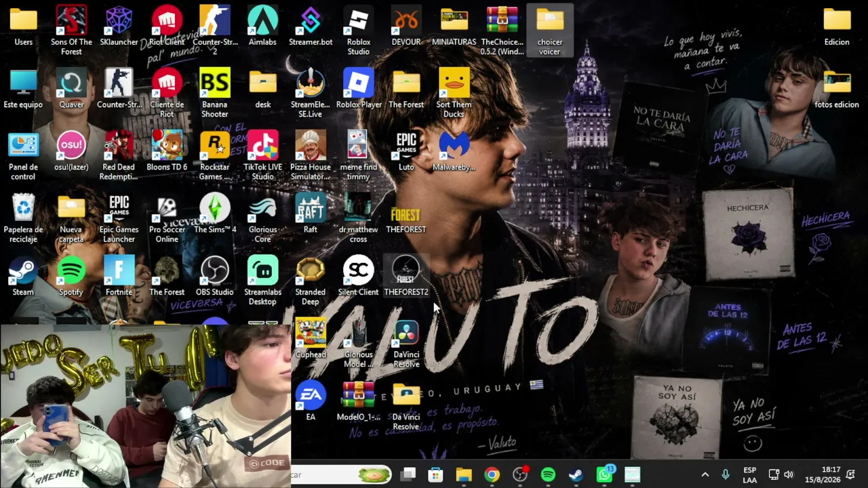This screenshot has height=488, width=868.
Task: Open the Nueva carpeta folder
Action: (71, 218)
